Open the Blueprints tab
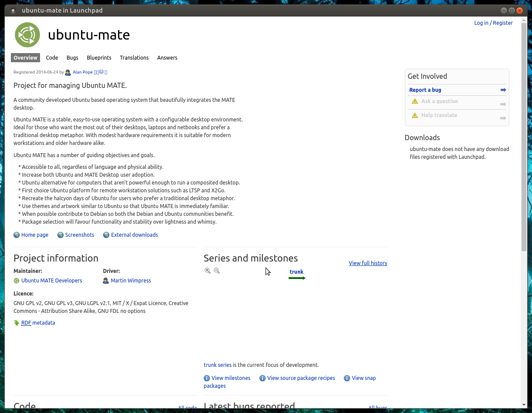532x413 pixels. [99, 58]
